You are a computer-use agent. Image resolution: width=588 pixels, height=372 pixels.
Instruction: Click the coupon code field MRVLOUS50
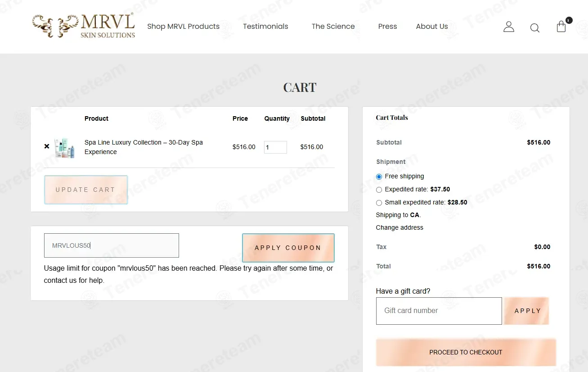(112, 245)
